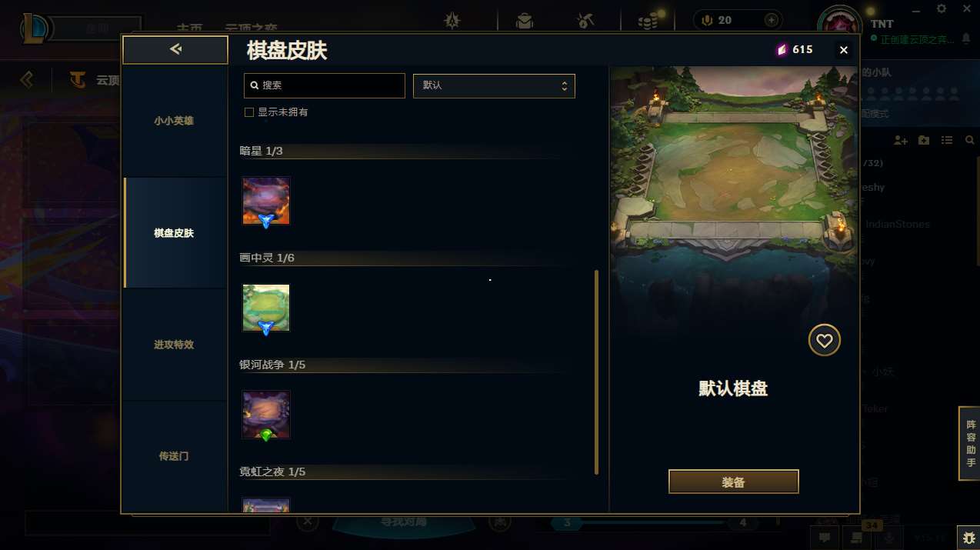Click the back arrow in panel header

(175, 50)
